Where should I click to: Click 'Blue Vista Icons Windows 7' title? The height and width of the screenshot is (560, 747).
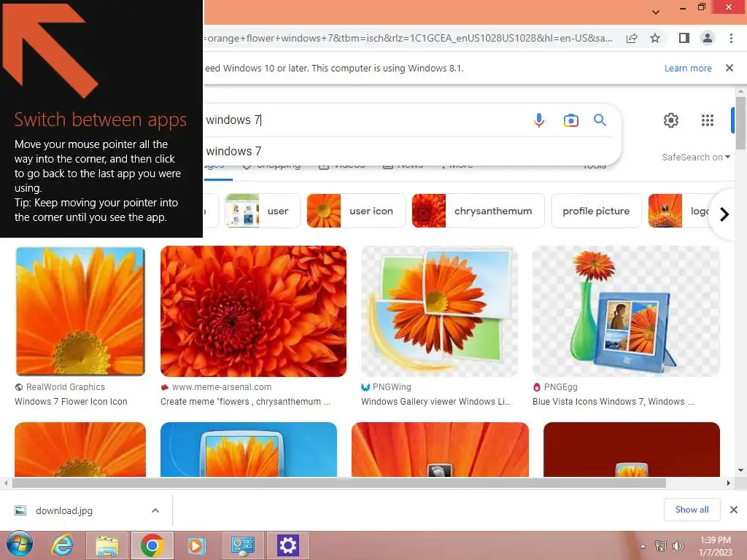pyautogui.click(x=613, y=402)
